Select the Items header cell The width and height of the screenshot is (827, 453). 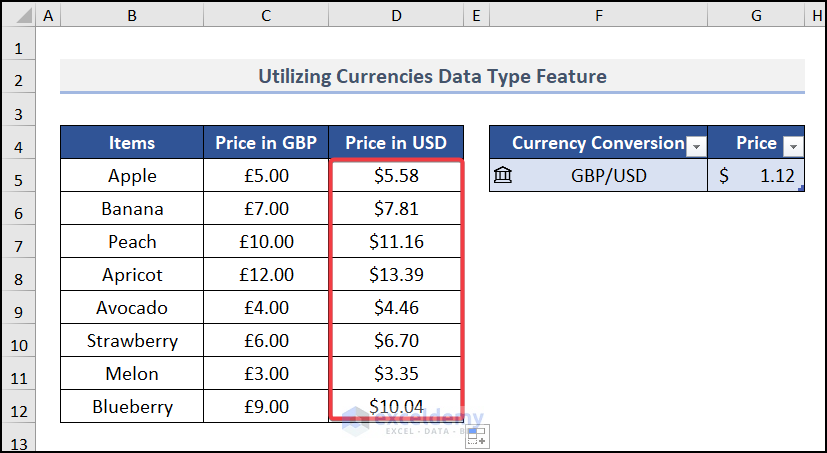[x=132, y=143]
